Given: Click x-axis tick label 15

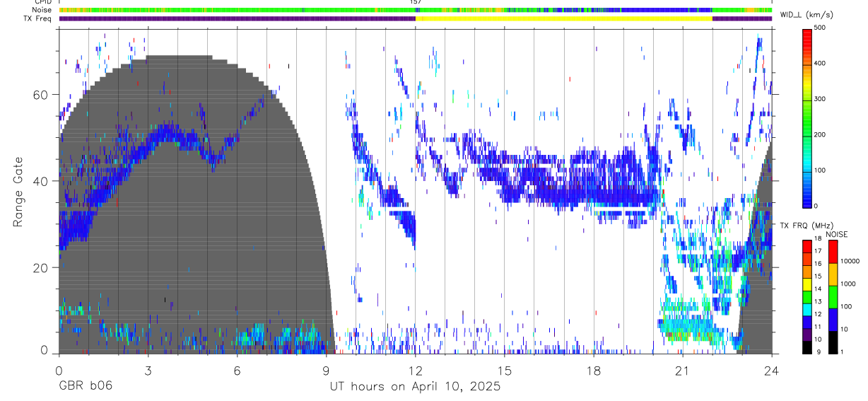Looking at the screenshot, I should point(505,371).
